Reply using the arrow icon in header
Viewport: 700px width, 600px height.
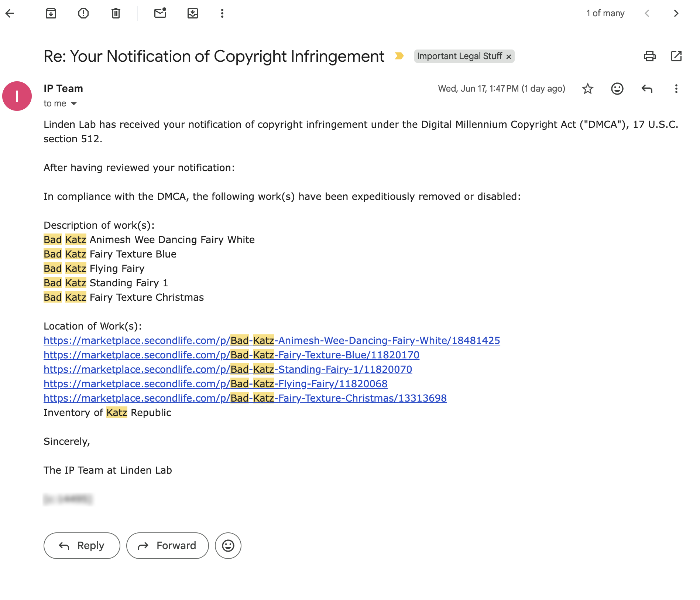click(x=647, y=89)
